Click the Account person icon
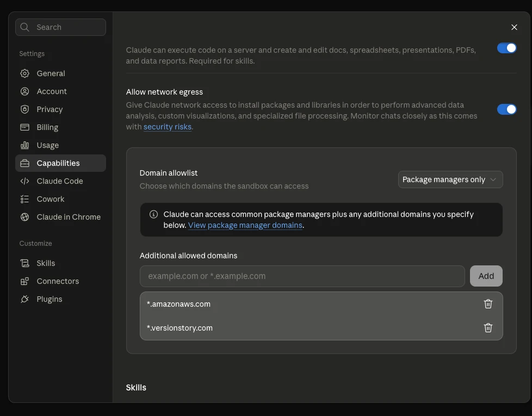This screenshot has height=416, width=532. [x=25, y=91]
